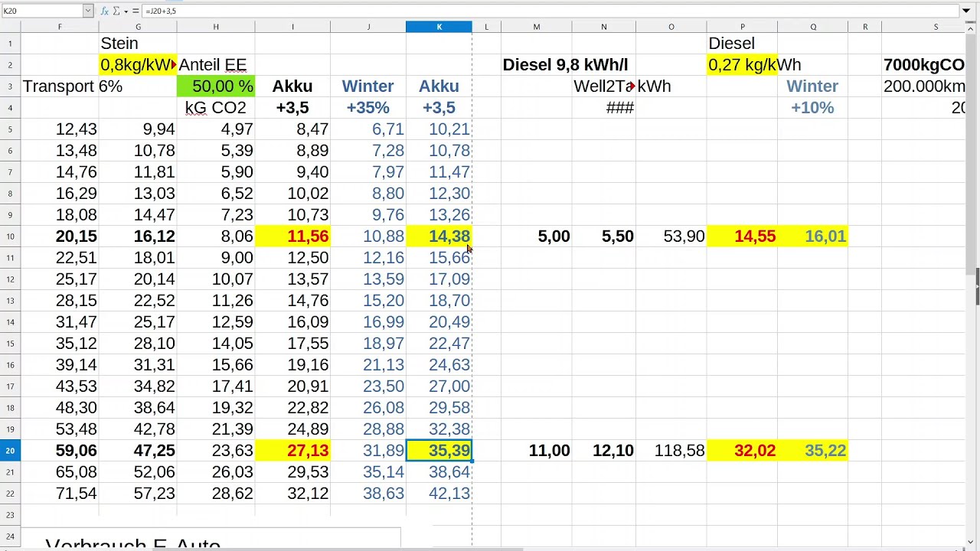The image size is (980, 551).
Task: Click the formula input line =J20+3,5
Action: [x=551, y=11]
